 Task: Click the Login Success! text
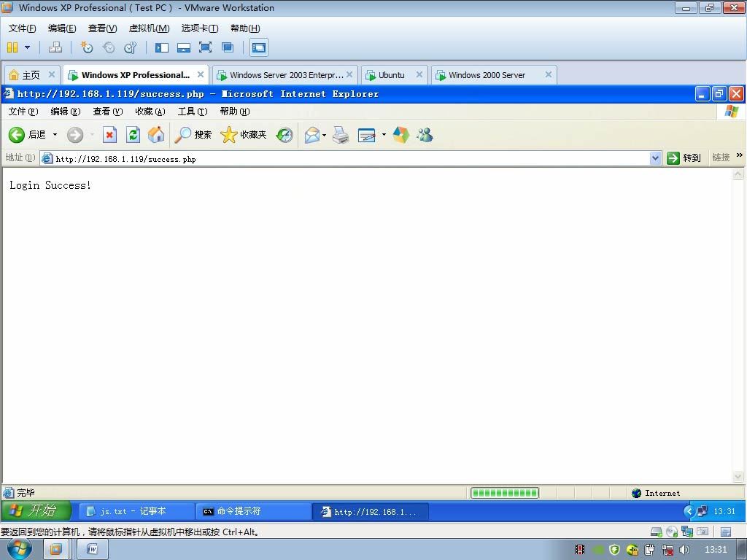pos(50,185)
